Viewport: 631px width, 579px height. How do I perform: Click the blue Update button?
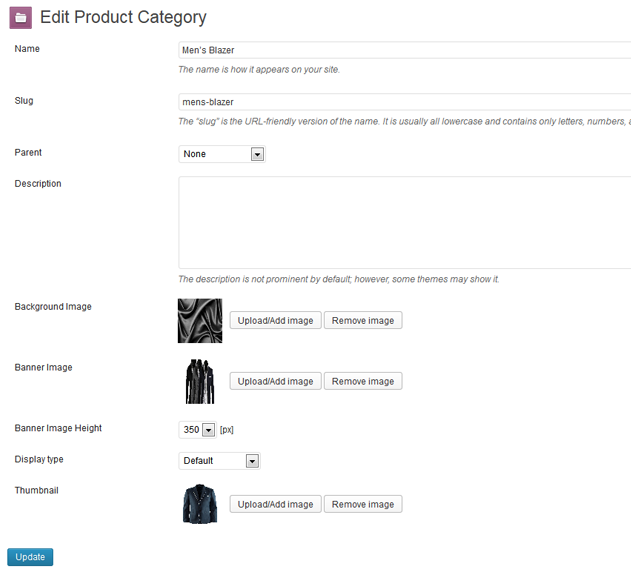tap(30, 557)
